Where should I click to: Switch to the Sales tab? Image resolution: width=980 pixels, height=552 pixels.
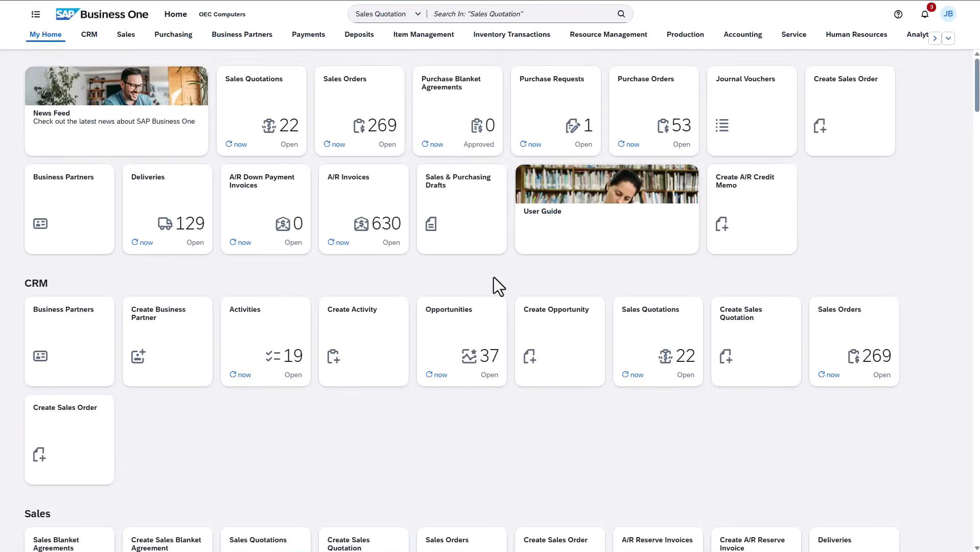tap(126, 34)
